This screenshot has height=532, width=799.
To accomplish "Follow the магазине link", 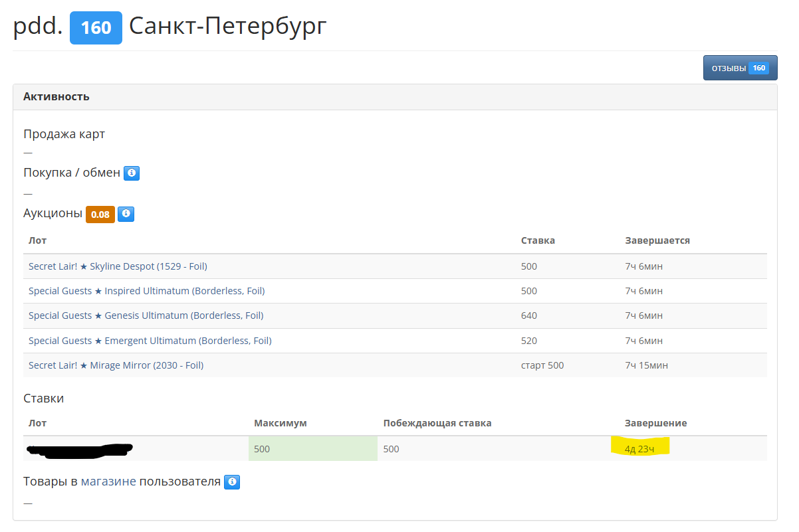I will coord(108,482).
